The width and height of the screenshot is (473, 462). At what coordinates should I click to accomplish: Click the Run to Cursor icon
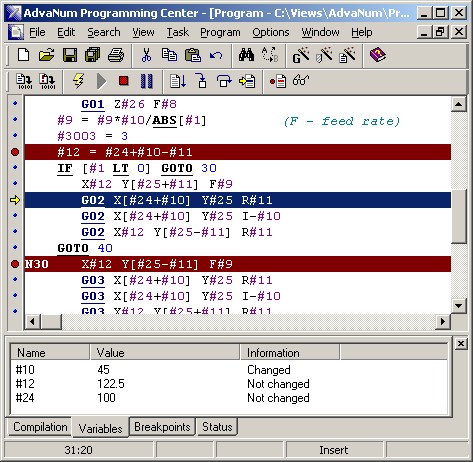[247, 81]
